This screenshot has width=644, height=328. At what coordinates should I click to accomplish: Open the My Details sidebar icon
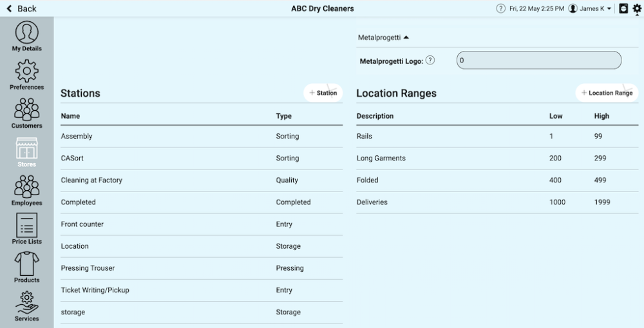coord(26,35)
